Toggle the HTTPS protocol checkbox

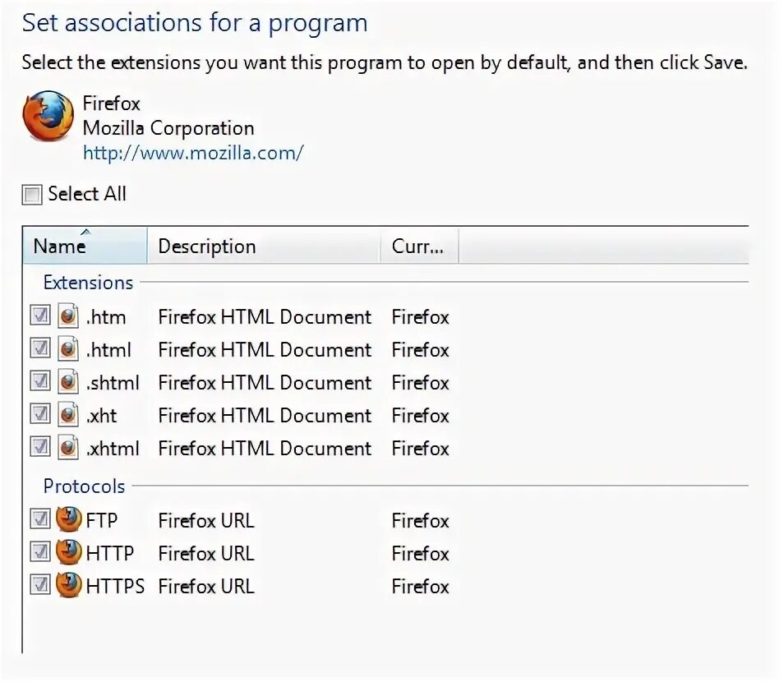tap(40, 584)
